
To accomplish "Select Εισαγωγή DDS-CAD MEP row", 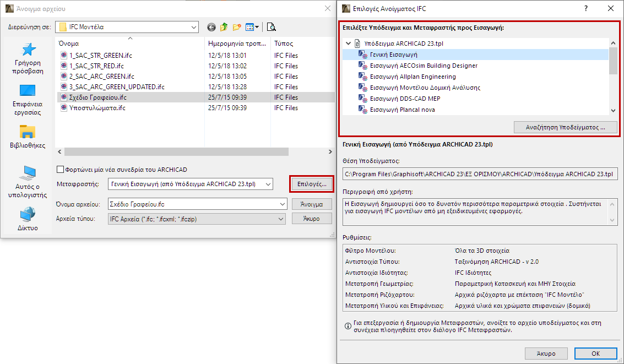I will [475, 98].
